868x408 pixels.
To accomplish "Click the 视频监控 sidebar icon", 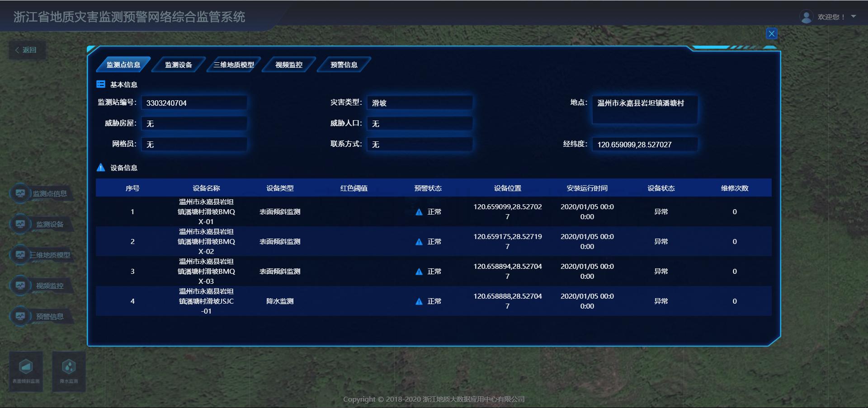I will tap(20, 286).
